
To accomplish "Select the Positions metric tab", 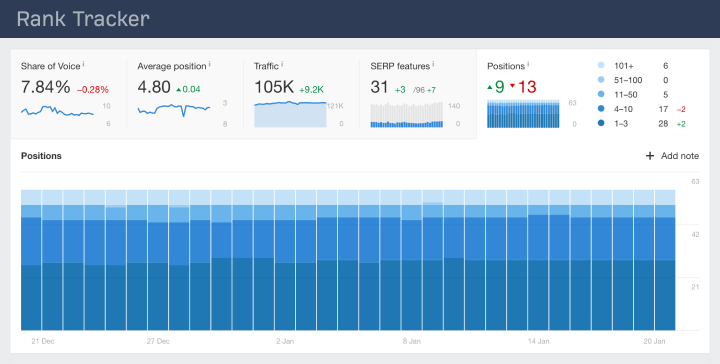I will pos(593,94).
